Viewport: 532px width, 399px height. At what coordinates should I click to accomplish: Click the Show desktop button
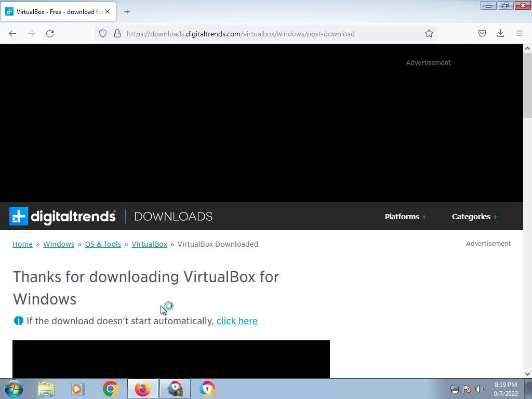[528, 389]
